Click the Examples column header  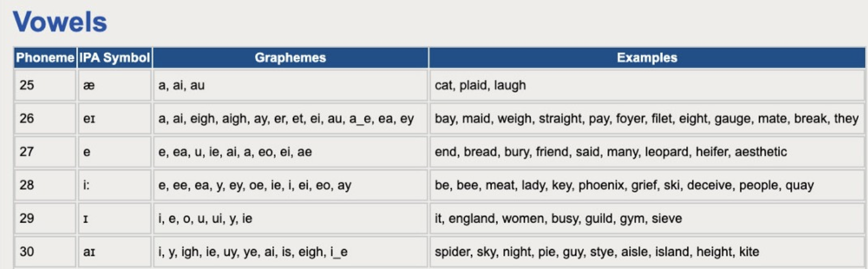pyautogui.click(x=647, y=58)
